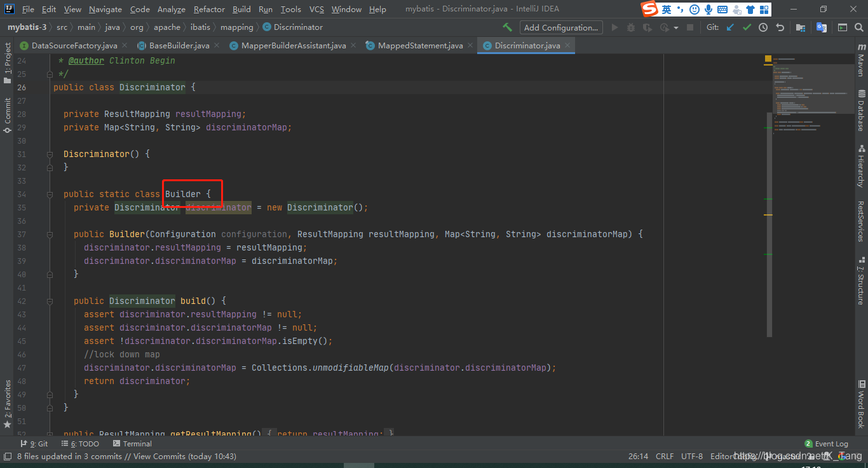Collapse the javadoc comment fold at line 25
The image size is (868, 468).
pos(49,74)
